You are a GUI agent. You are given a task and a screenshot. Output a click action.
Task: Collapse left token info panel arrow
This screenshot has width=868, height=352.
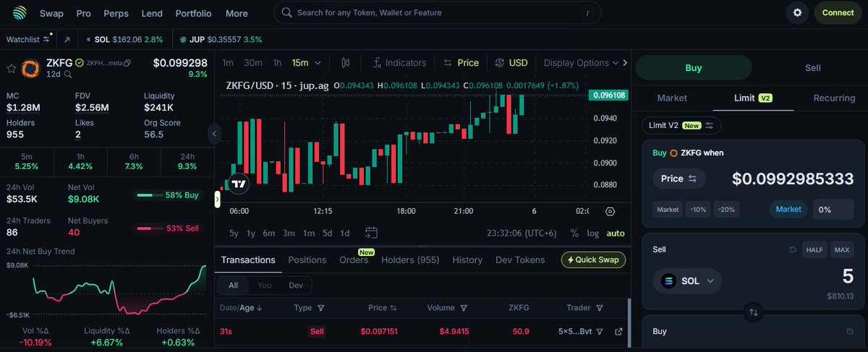pos(214,134)
